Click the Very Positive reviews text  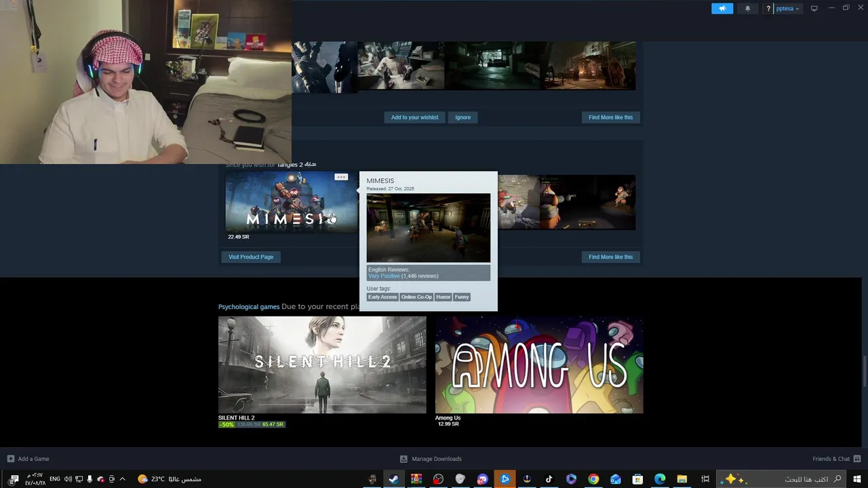[x=384, y=276]
